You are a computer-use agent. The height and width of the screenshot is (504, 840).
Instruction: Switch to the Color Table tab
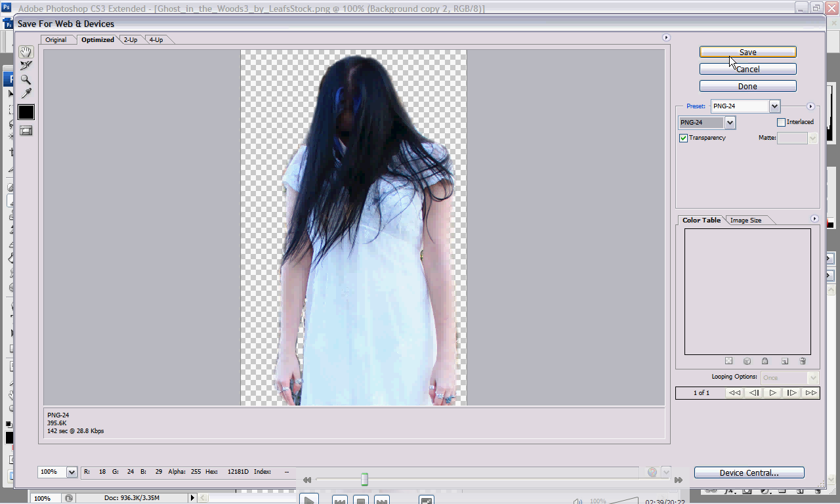coord(701,220)
